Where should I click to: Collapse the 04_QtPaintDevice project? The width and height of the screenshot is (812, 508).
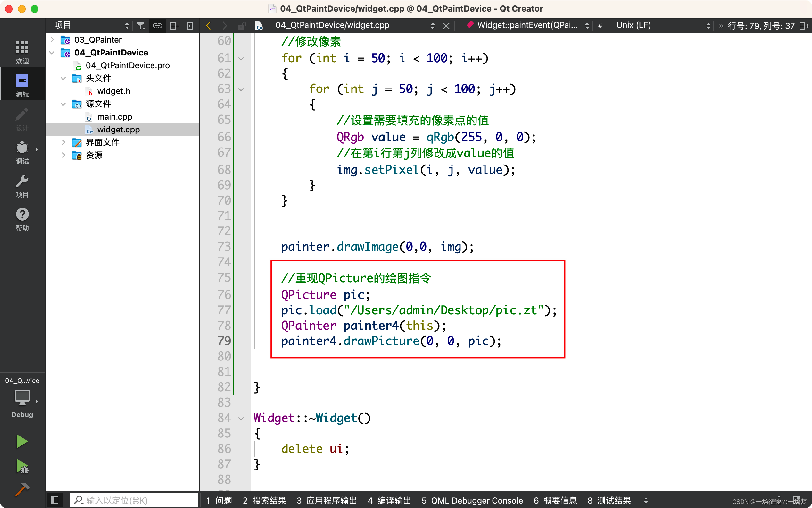[52, 53]
